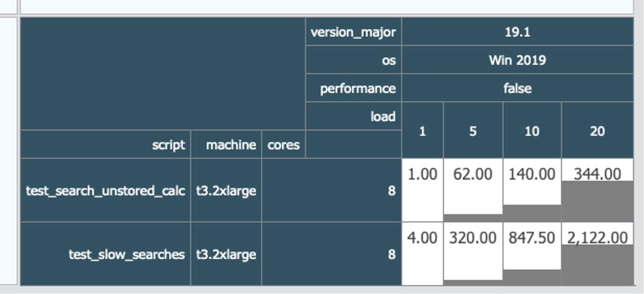
Task: Select load column header 1
Action: click(x=422, y=130)
